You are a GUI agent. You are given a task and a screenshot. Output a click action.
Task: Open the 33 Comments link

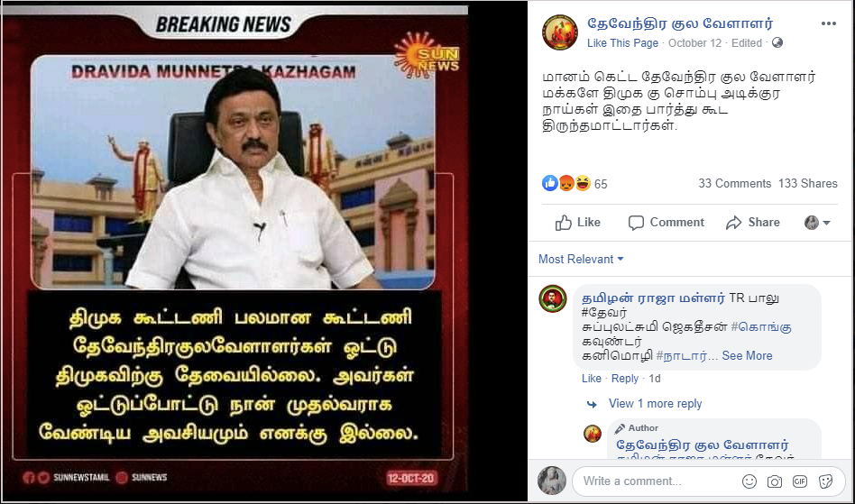pyautogui.click(x=734, y=184)
